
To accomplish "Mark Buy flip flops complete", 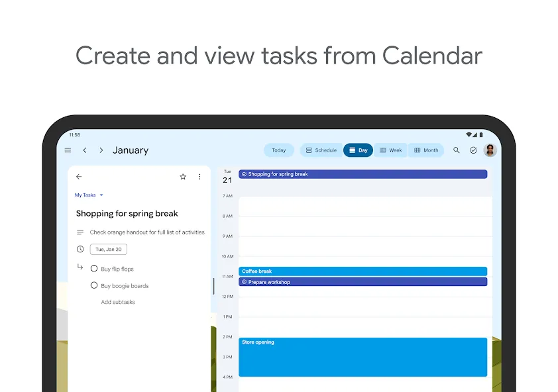I will coord(94,269).
